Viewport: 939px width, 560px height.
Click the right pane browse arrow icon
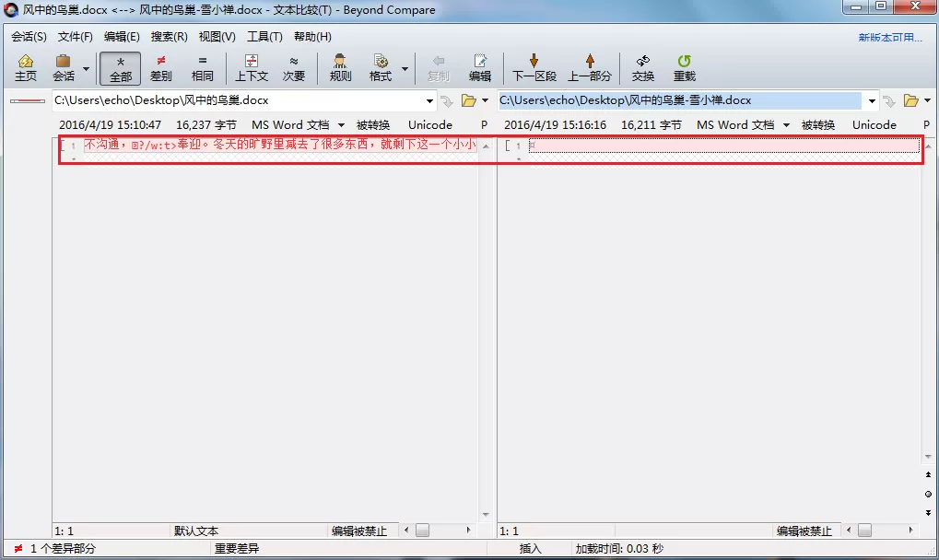(x=889, y=101)
